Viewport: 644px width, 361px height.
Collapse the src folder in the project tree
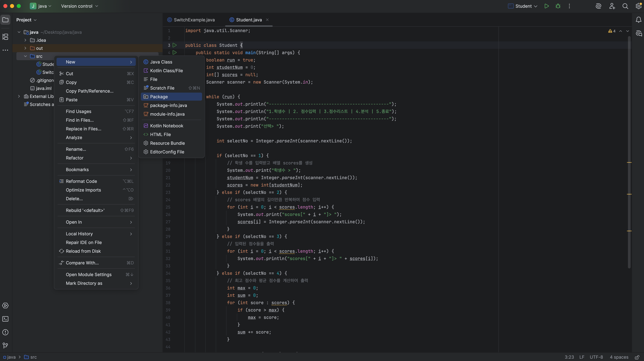pos(25,56)
